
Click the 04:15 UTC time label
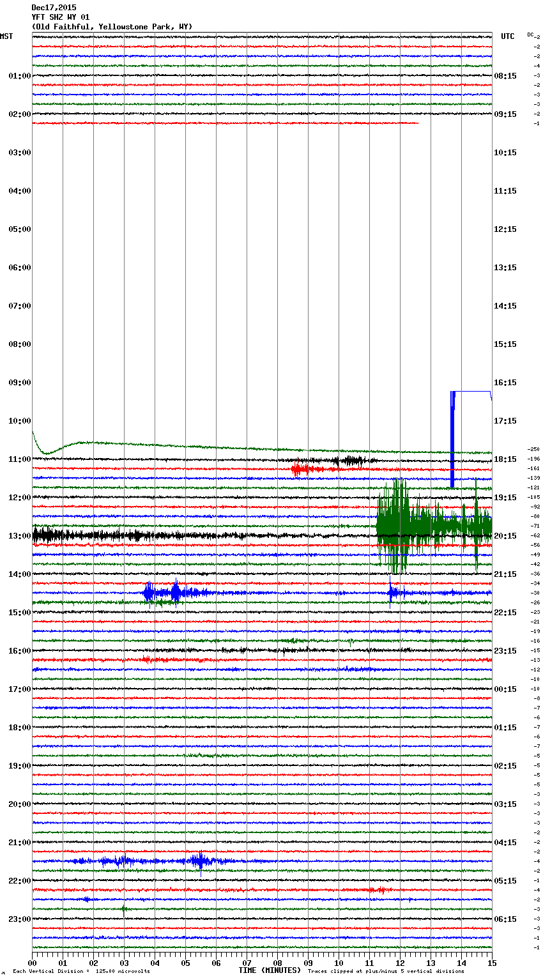(x=505, y=843)
